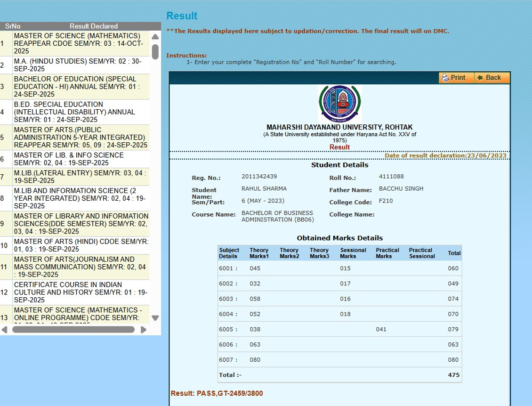The image size is (532, 406).
Task: Select Master of Science (Mathematics - Online Programme) row
Action: pyautogui.click(x=75, y=314)
